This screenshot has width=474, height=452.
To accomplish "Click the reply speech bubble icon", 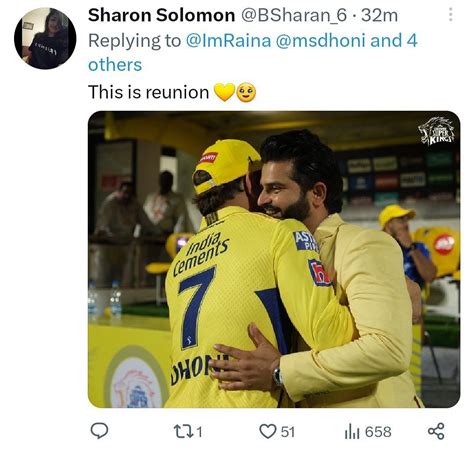I will 99,431.
